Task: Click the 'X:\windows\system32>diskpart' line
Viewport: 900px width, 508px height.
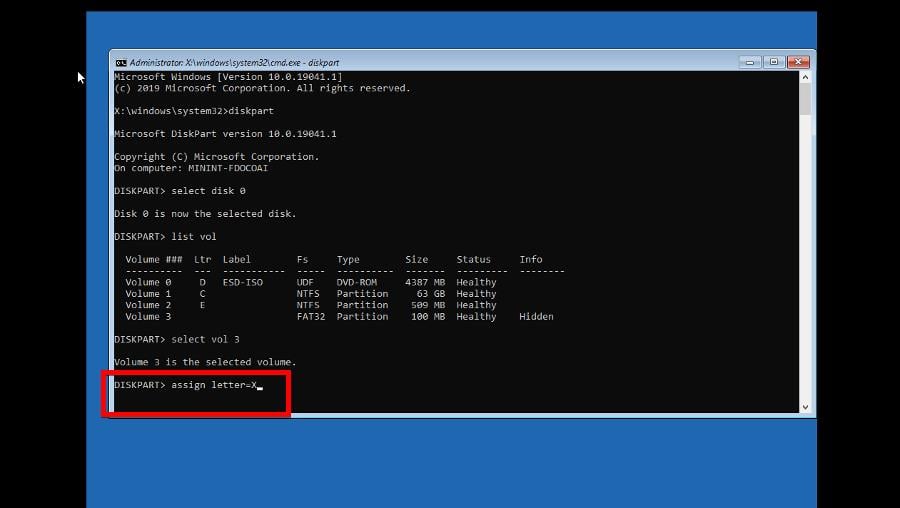Action: 194,111
